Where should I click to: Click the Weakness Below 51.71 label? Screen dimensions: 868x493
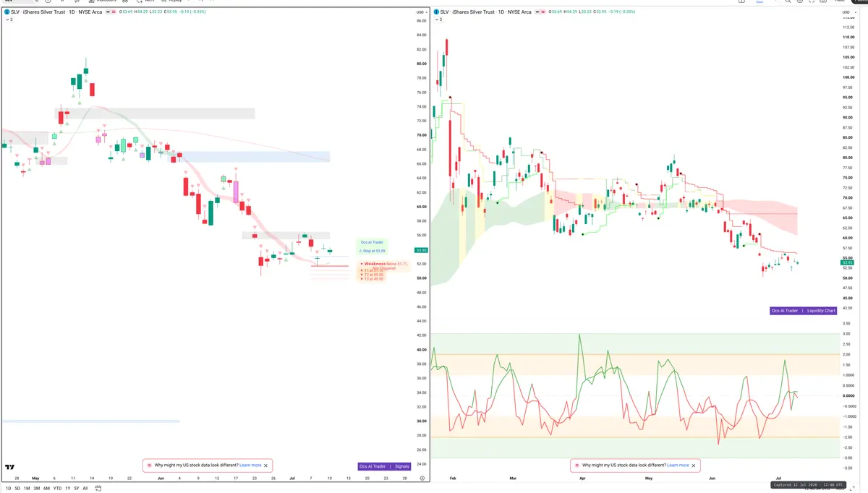[385, 264]
